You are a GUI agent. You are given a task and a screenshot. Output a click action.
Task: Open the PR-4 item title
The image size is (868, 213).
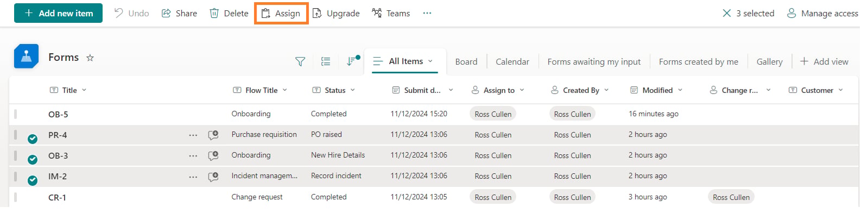tap(58, 135)
